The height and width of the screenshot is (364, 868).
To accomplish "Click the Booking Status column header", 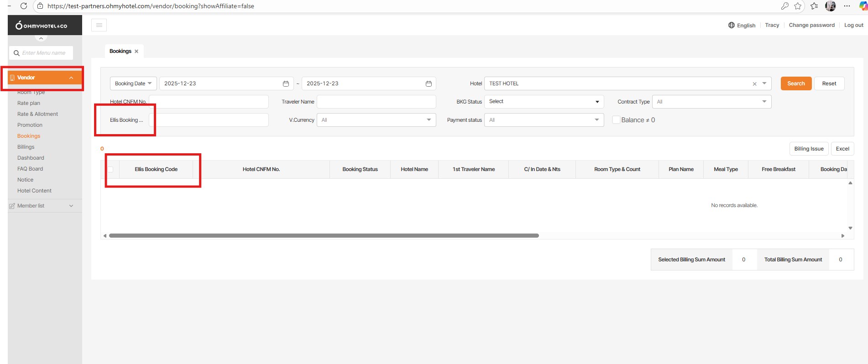I will click(x=360, y=169).
